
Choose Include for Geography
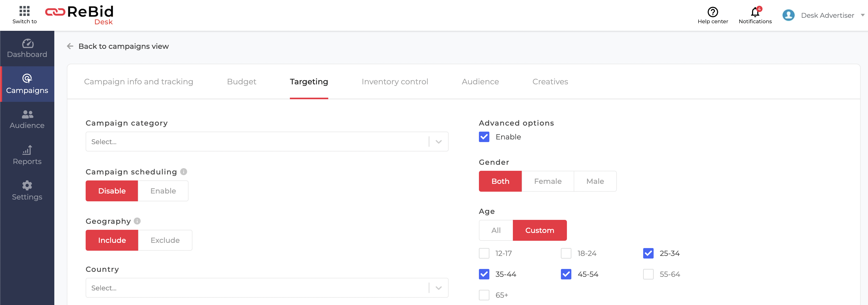click(112, 240)
